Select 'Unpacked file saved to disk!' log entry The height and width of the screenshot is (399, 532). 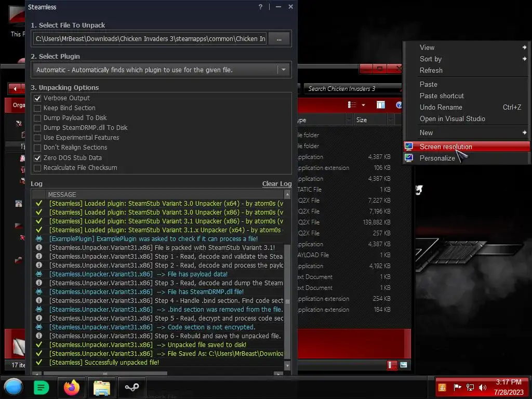[x=158, y=345]
